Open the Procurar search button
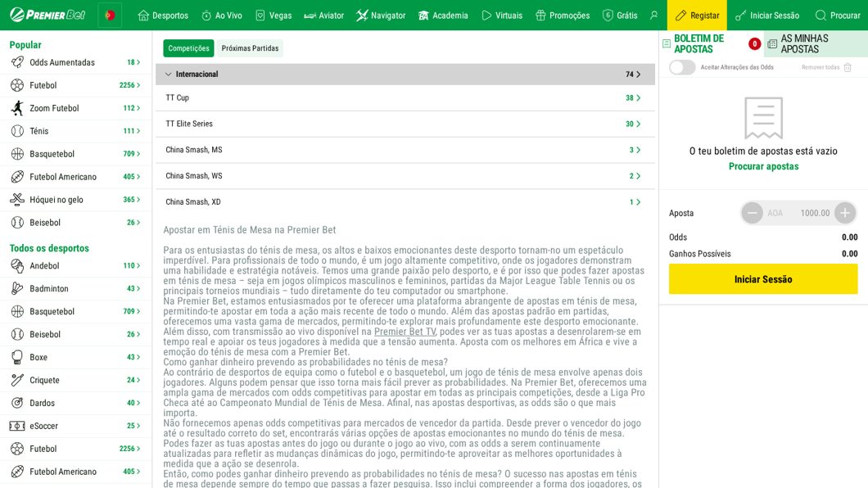868x488 pixels. [x=838, y=15]
